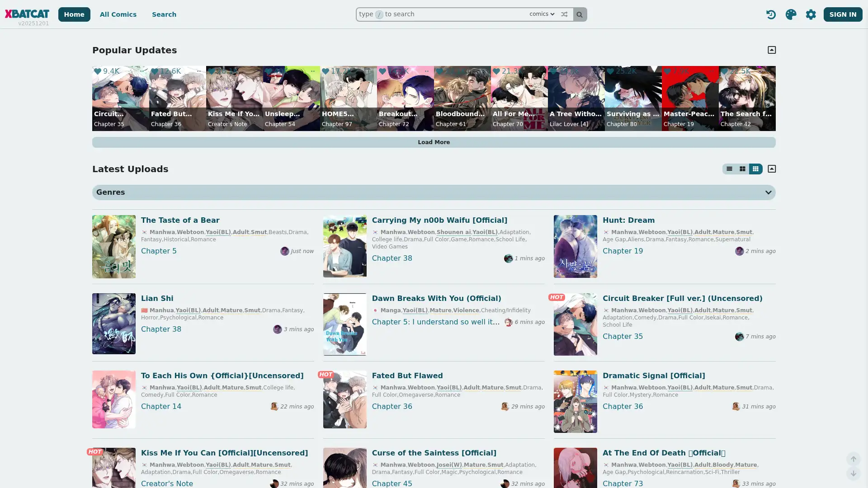Open the comics search type dropdown

[x=541, y=14]
